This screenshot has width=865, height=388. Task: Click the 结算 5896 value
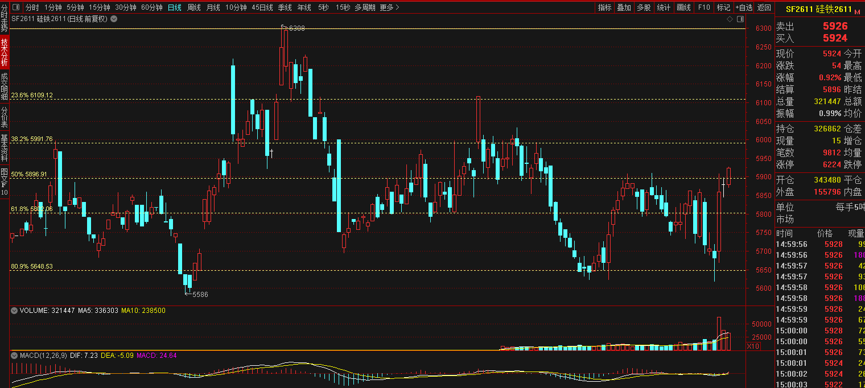(832, 89)
